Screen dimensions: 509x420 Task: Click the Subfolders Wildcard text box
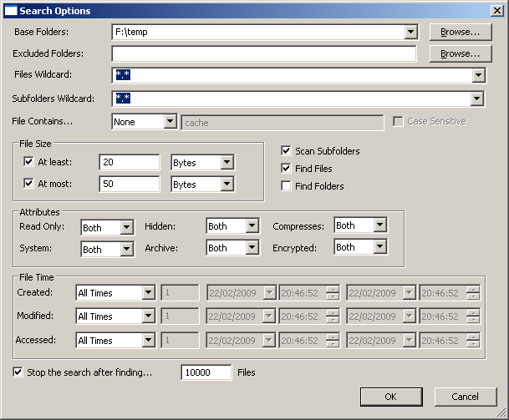[298, 99]
